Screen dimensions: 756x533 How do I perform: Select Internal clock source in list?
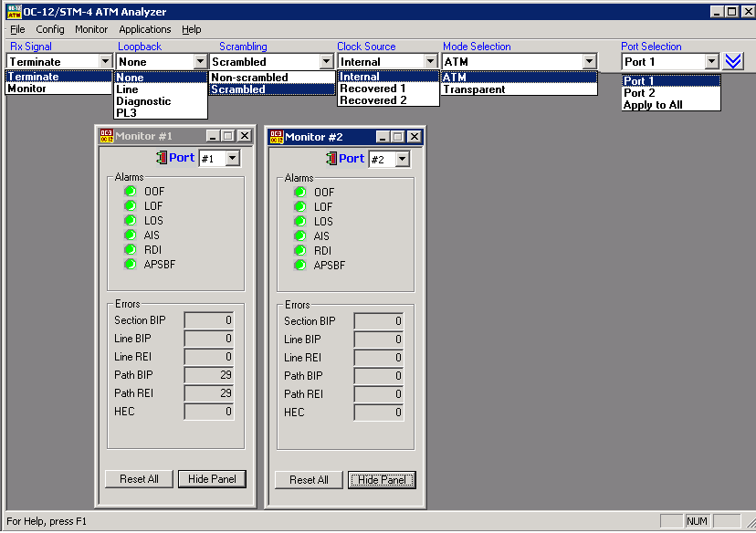tap(388, 77)
